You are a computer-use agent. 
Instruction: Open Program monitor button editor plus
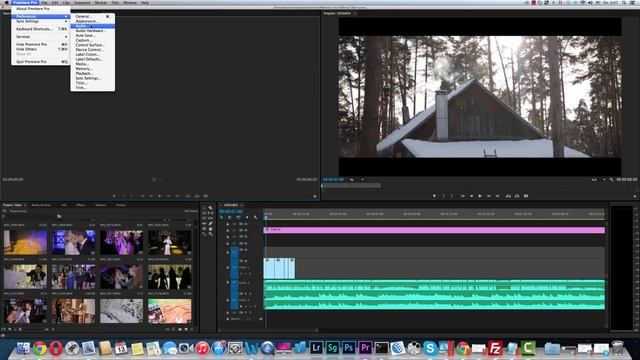click(635, 196)
